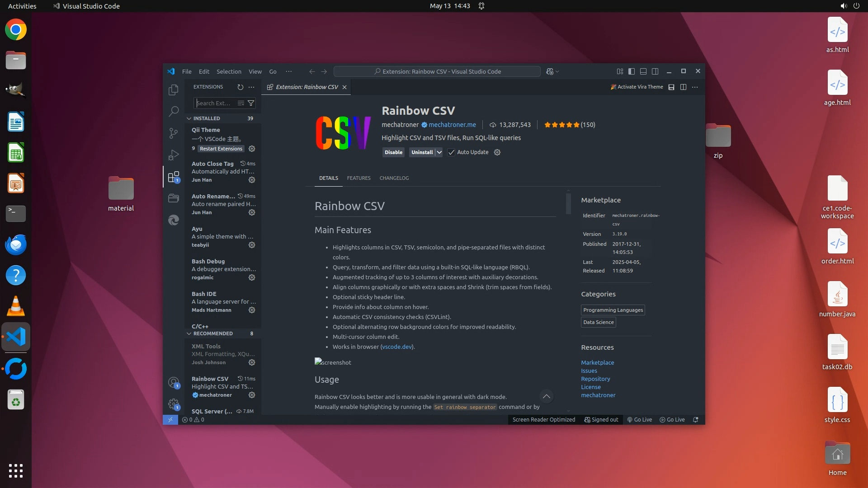Open Source Control view

click(173, 133)
